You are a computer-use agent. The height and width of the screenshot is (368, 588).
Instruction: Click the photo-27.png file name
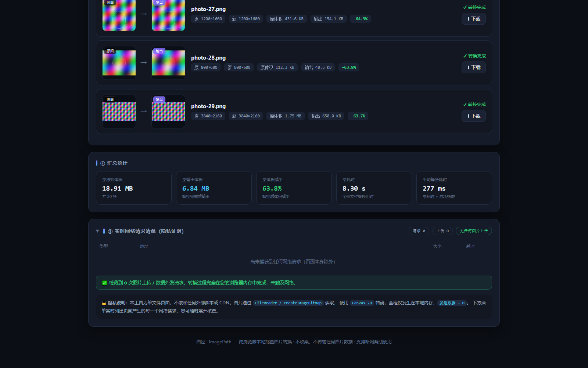[x=208, y=9]
